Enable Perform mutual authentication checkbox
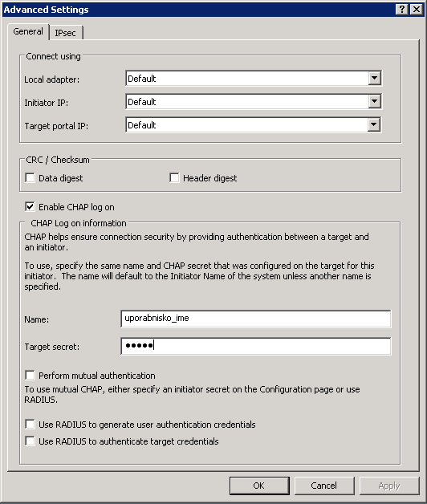The height and width of the screenshot is (504, 427). (x=30, y=375)
